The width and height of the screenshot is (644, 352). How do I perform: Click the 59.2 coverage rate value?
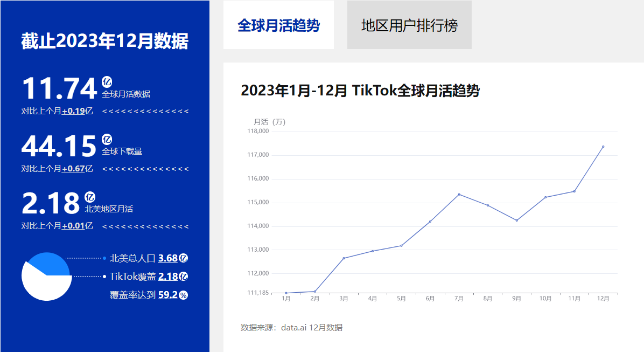(x=167, y=295)
